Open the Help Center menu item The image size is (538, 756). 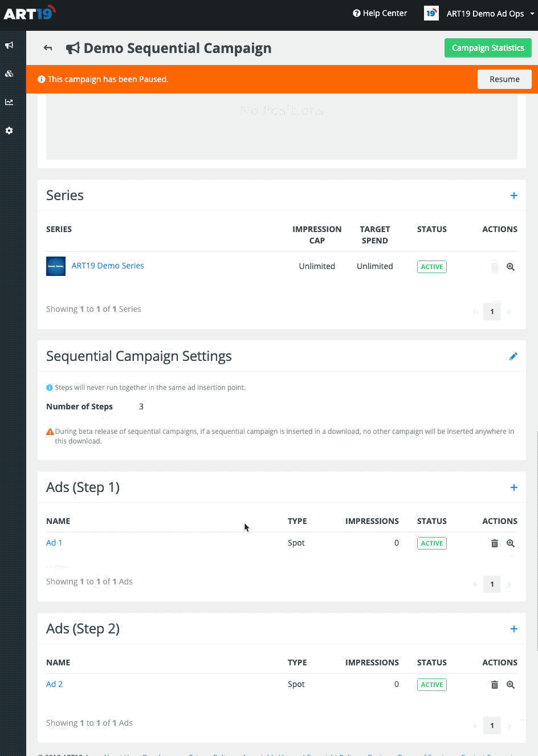point(380,13)
